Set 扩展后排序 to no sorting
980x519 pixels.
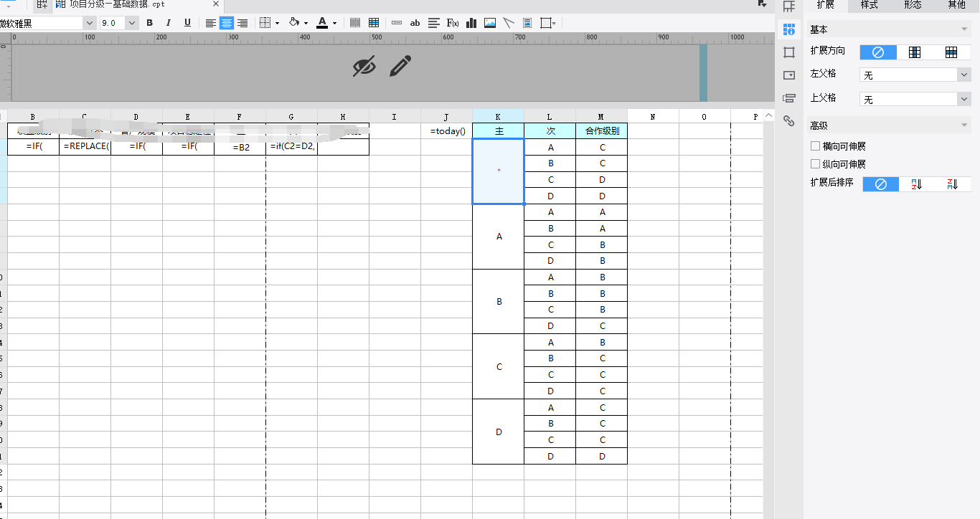881,184
